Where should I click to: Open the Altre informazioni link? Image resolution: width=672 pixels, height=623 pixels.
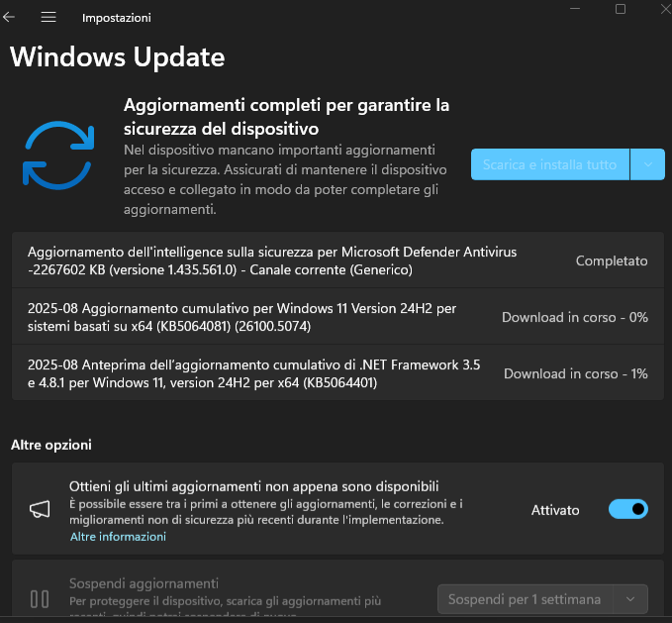click(x=118, y=537)
